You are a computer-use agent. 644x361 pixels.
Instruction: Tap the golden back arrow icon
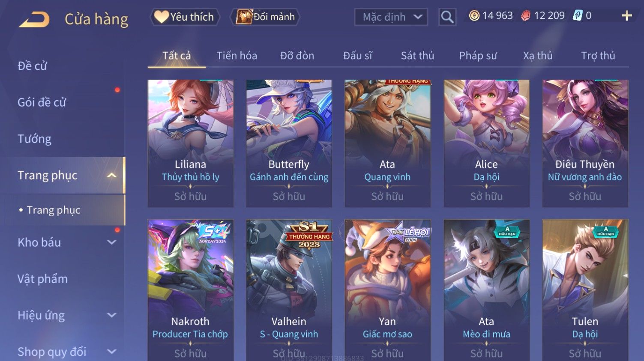tap(34, 19)
